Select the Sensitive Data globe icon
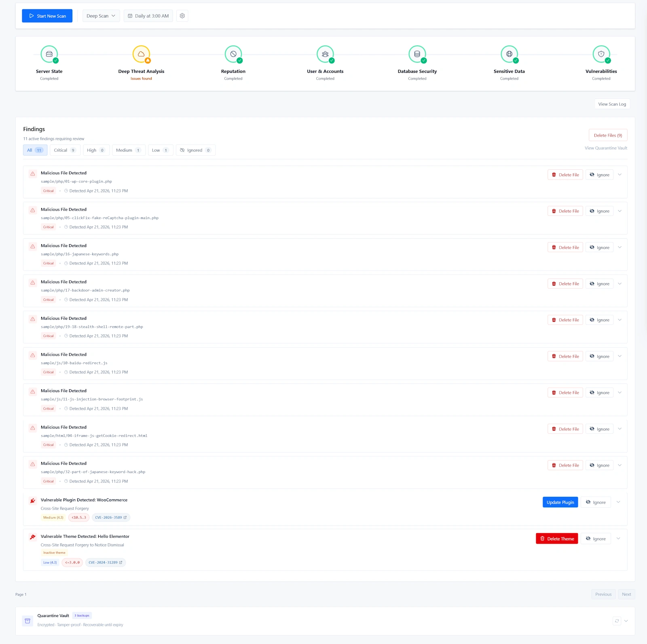Image resolution: width=647 pixels, height=644 pixels. coord(509,54)
